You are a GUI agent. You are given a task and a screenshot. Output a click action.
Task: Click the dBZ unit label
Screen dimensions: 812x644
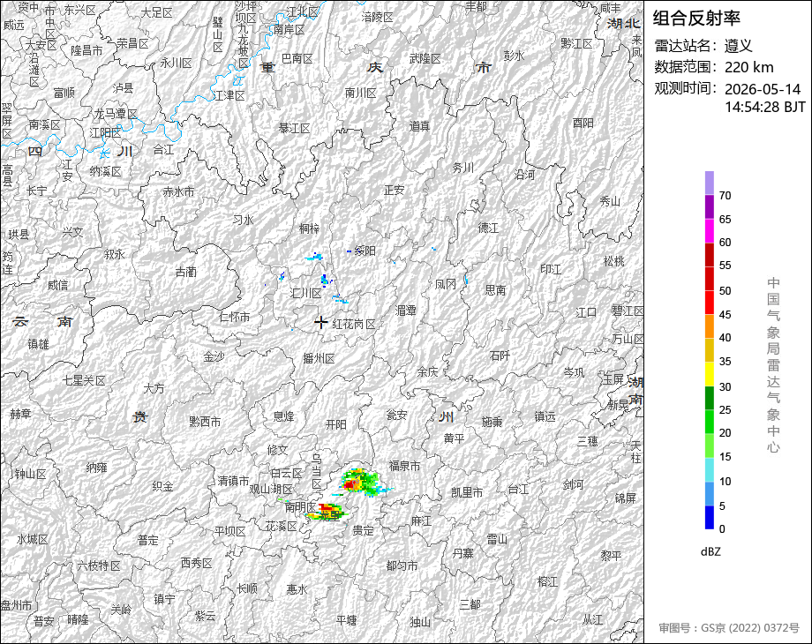coord(710,551)
